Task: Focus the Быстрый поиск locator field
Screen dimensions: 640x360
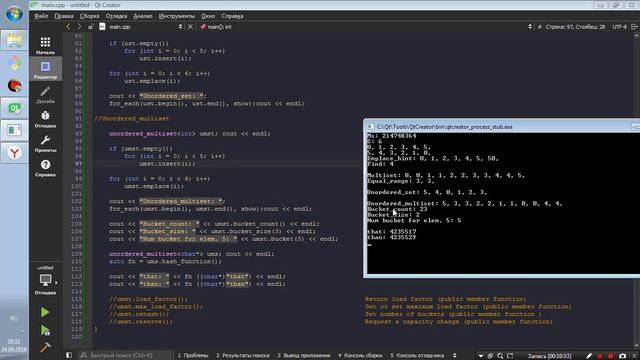Action: (x=126, y=356)
